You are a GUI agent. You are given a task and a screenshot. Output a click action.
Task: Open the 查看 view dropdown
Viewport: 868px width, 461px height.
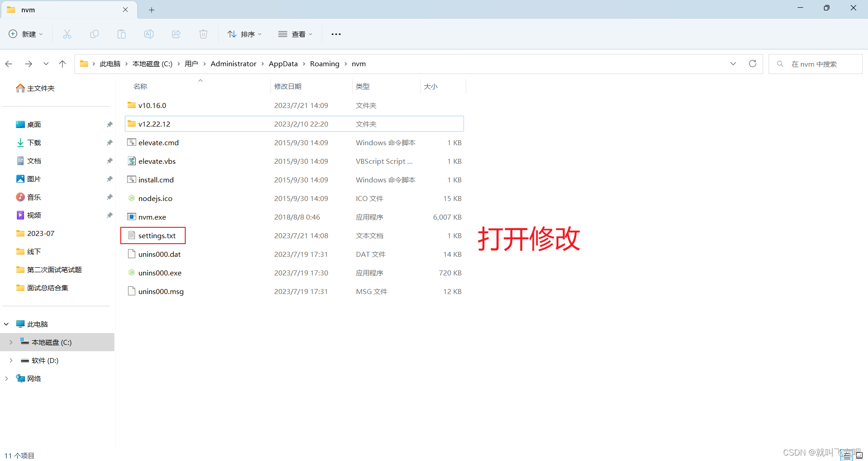(296, 34)
